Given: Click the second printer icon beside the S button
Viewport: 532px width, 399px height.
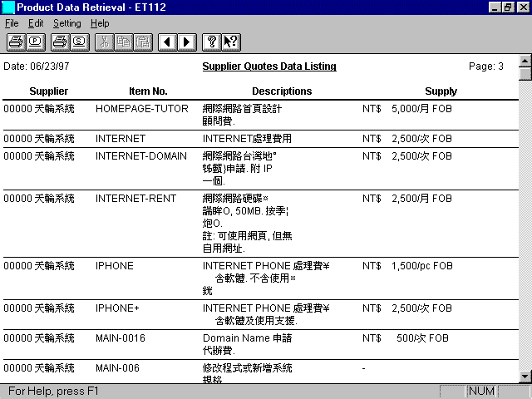Looking at the screenshot, I should (60, 42).
